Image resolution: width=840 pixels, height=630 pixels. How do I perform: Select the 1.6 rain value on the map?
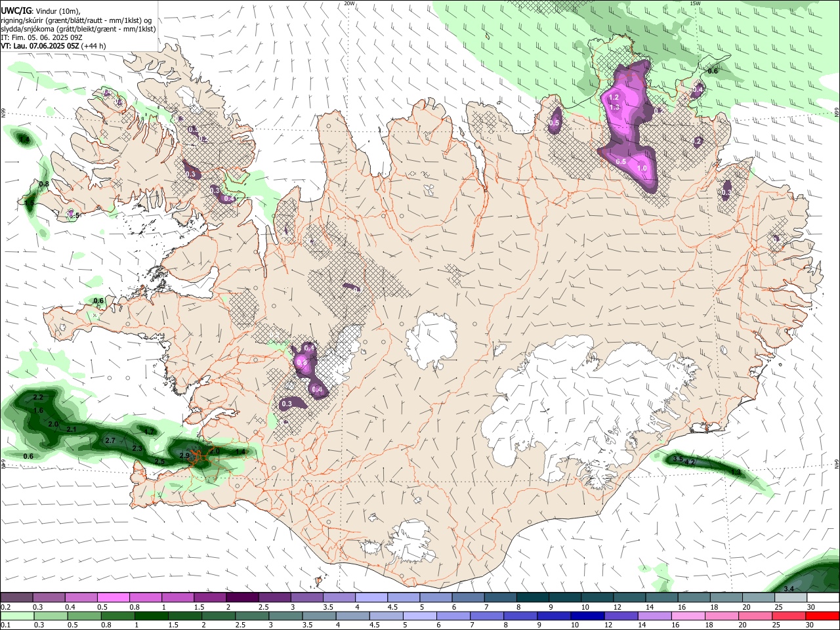38,410
